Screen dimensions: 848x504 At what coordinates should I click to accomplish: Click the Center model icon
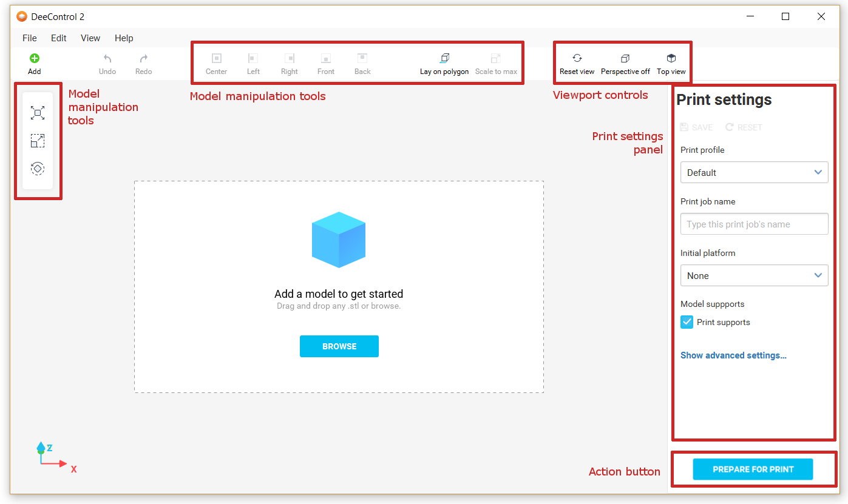point(216,59)
